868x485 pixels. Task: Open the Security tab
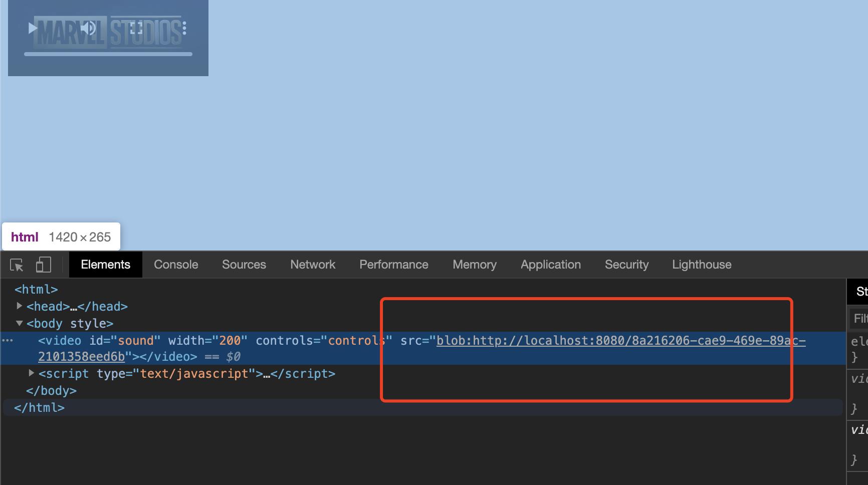[x=626, y=265]
